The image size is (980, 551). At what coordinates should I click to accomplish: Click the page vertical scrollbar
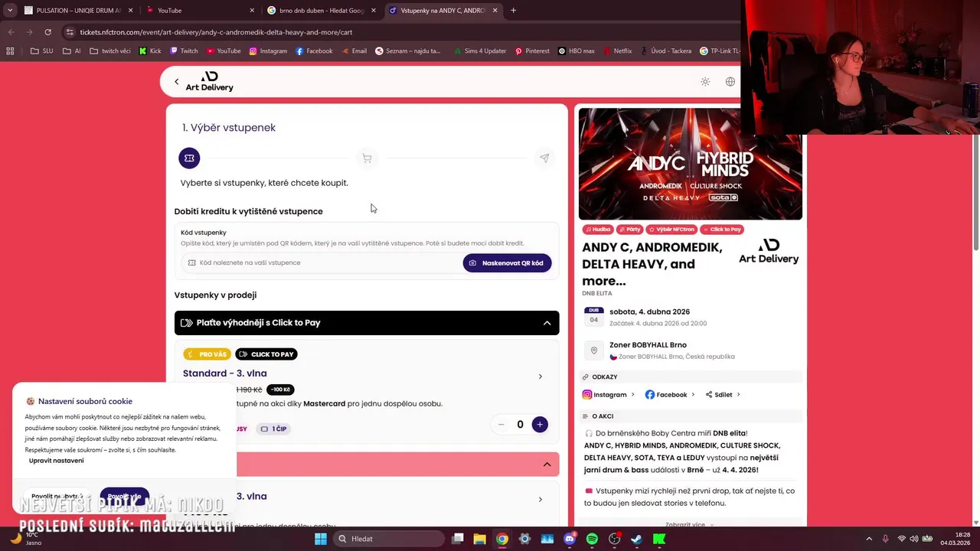975,191
